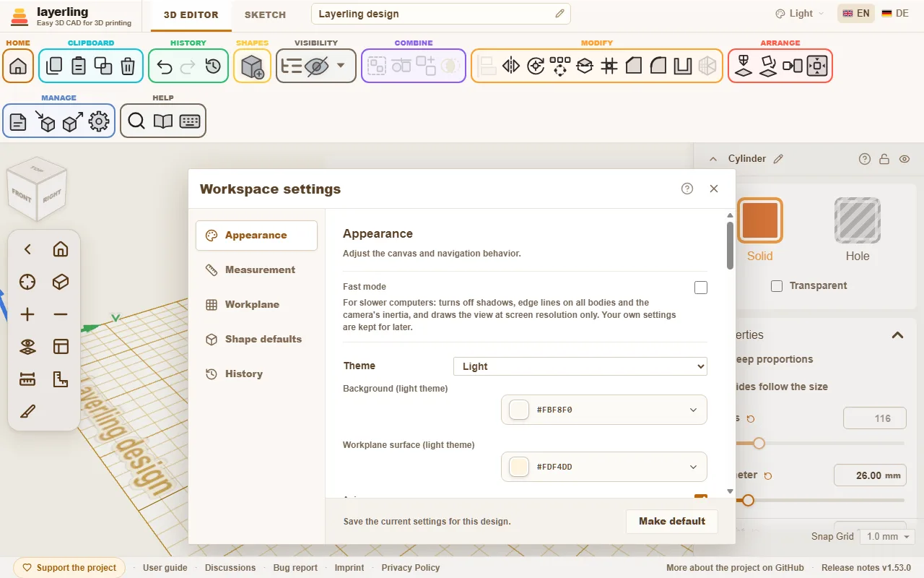Click Support the project button

(x=69, y=568)
